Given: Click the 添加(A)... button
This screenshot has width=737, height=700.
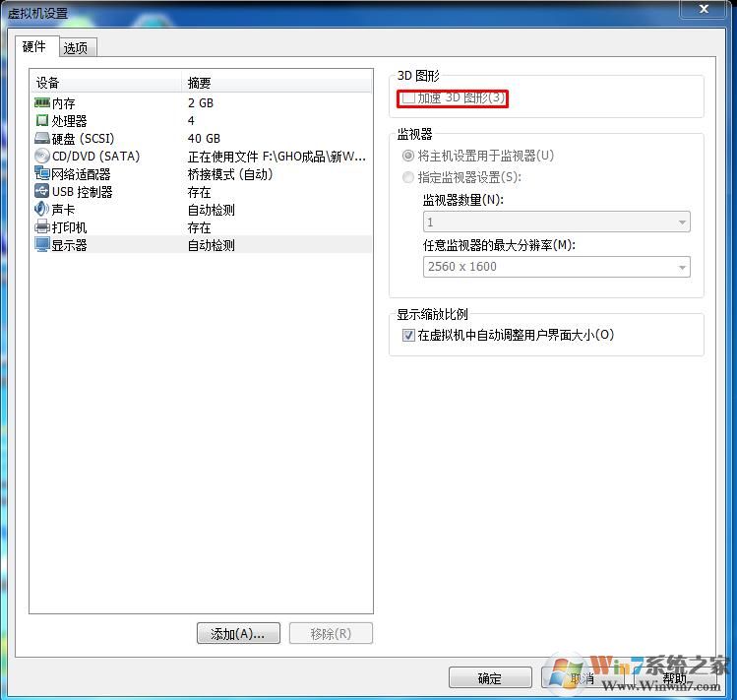Looking at the screenshot, I should [x=238, y=634].
